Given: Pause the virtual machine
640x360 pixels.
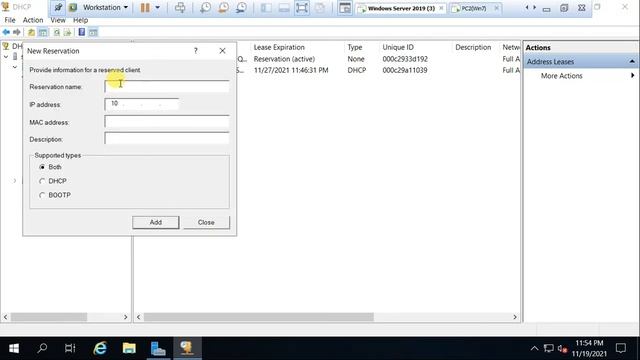Looking at the screenshot, I should (x=145, y=8).
